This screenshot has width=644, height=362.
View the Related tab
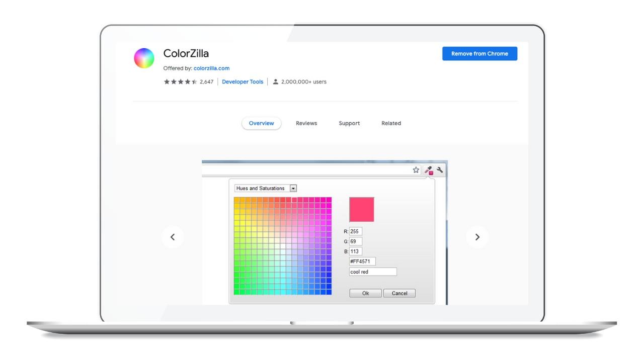pyautogui.click(x=391, y=123)
